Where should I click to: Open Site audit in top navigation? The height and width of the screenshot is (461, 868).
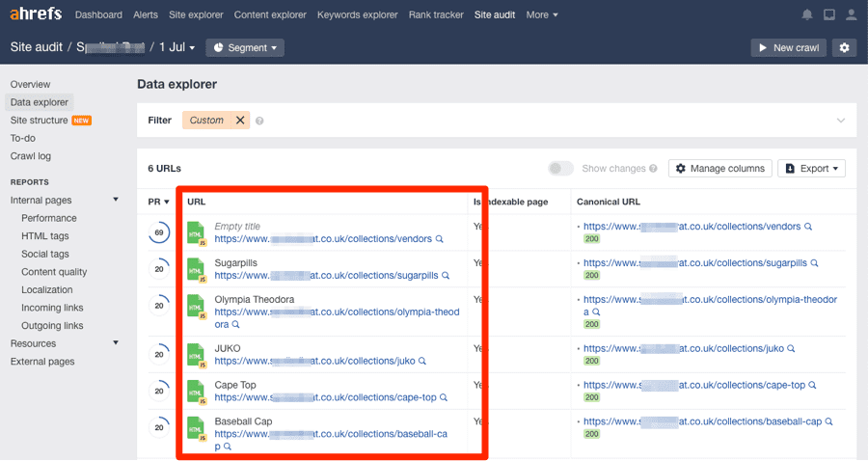click(495, 14)
